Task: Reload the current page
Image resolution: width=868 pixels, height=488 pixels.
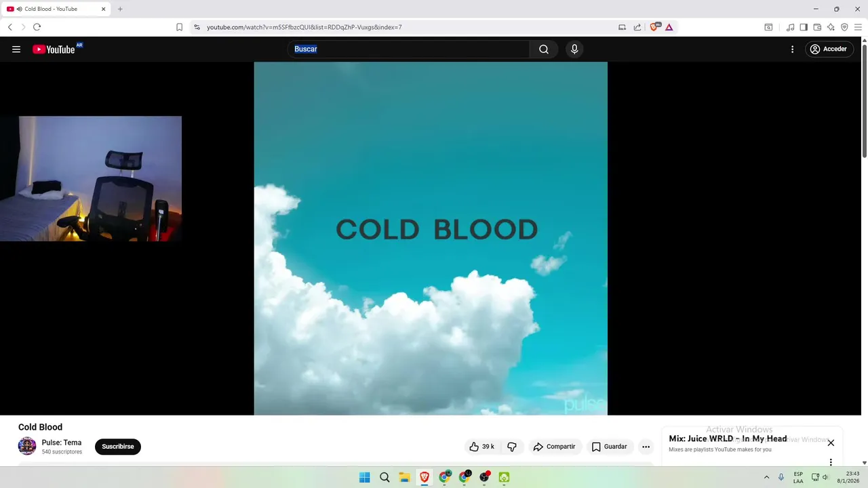Action: coord(37,27)
